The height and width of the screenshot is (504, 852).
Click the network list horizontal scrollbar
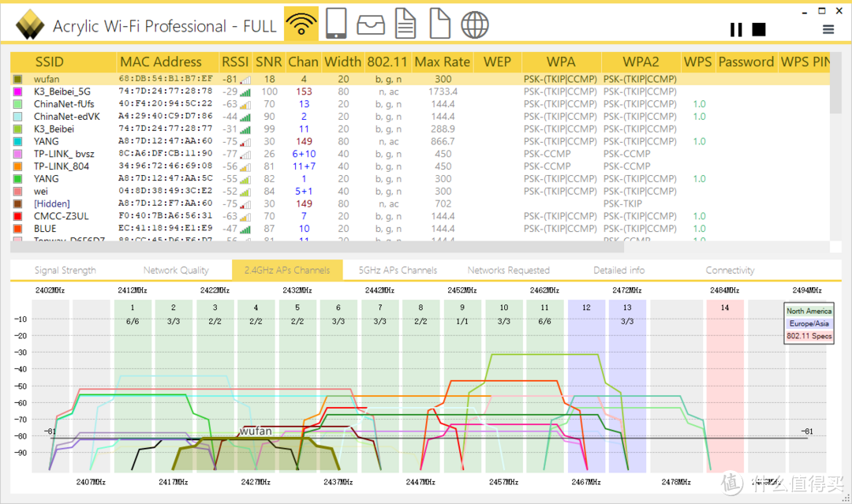click(x=317, y=247)
